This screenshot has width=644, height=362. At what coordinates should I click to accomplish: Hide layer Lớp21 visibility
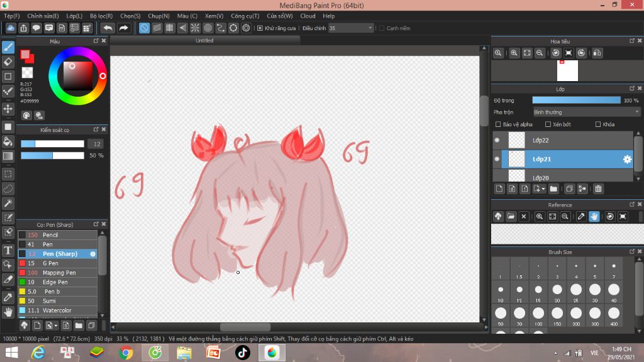(x=497, y=159)
